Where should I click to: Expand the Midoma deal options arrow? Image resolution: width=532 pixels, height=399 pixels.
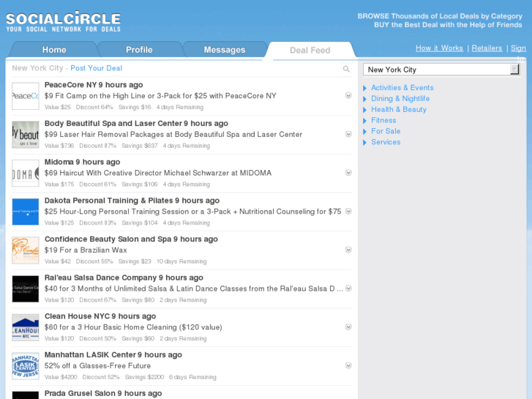click(348, 173)
